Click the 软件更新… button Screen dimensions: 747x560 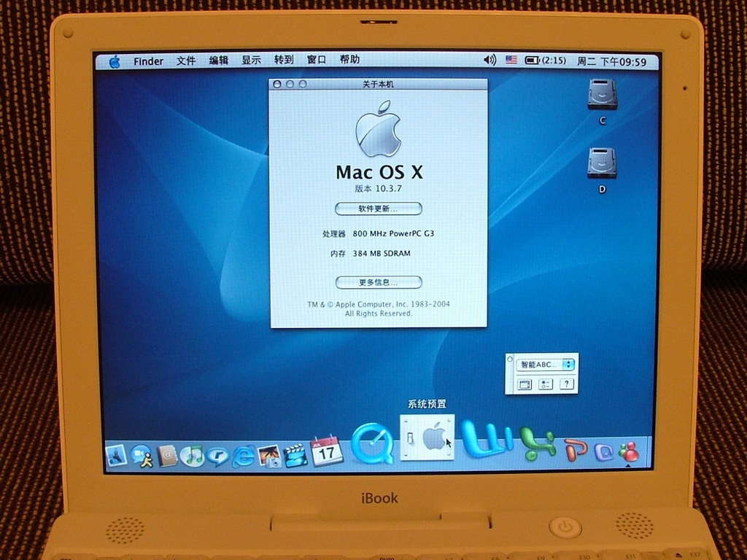pos(379,209)
